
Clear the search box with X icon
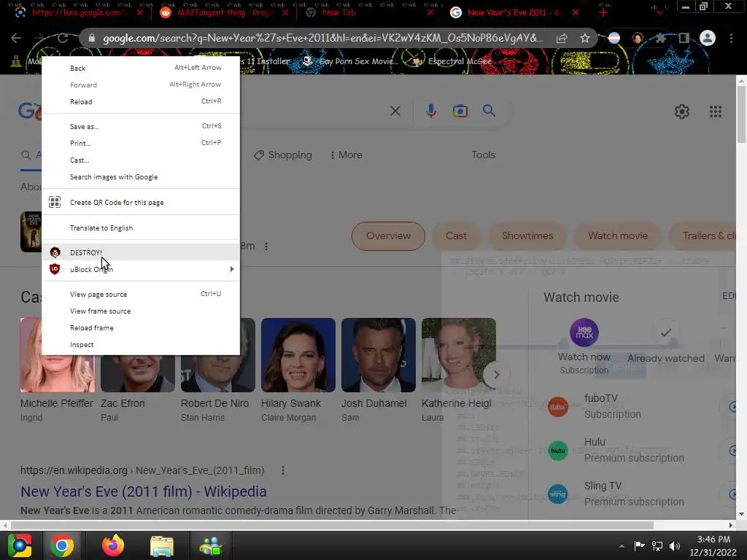click(x=395, y=111)
